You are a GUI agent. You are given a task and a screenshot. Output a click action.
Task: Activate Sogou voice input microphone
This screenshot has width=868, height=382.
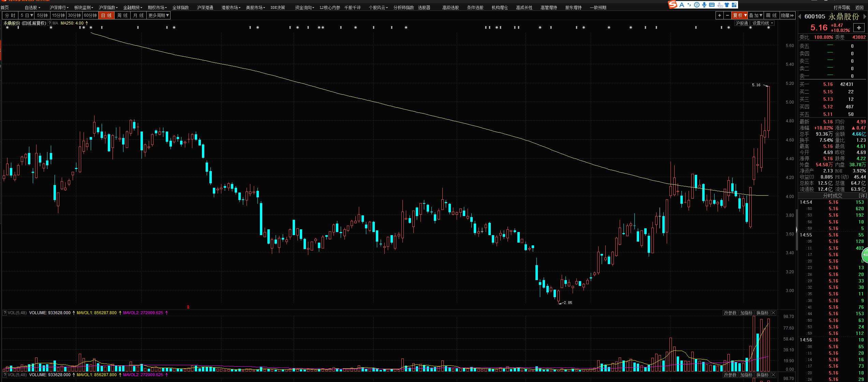click(x=704, y=5)
